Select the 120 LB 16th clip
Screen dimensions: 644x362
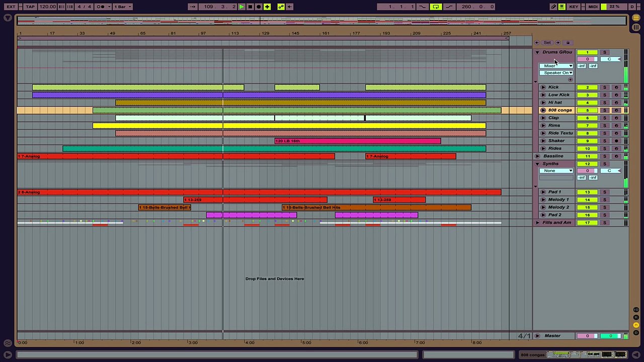pyautogui.click(x=358, y=141)
